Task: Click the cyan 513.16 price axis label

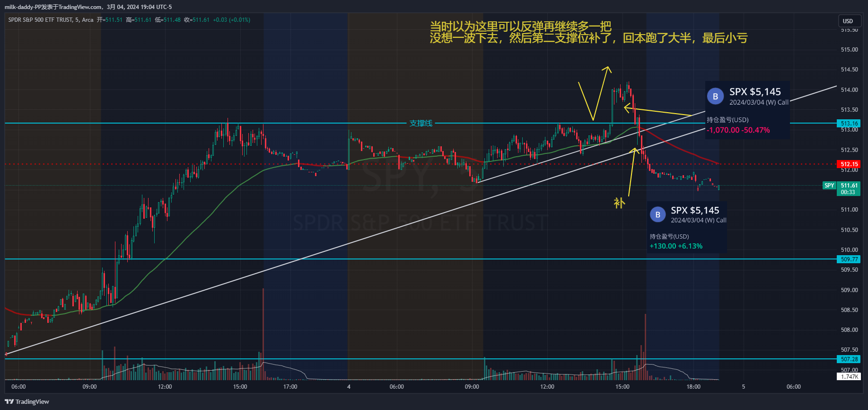Action: coord(849,124)
